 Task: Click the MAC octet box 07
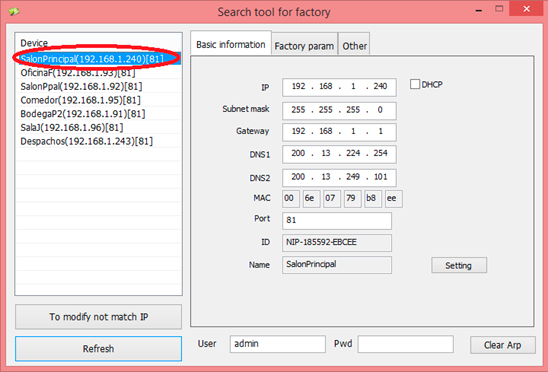pyautogui.click(x=332, y=199)
